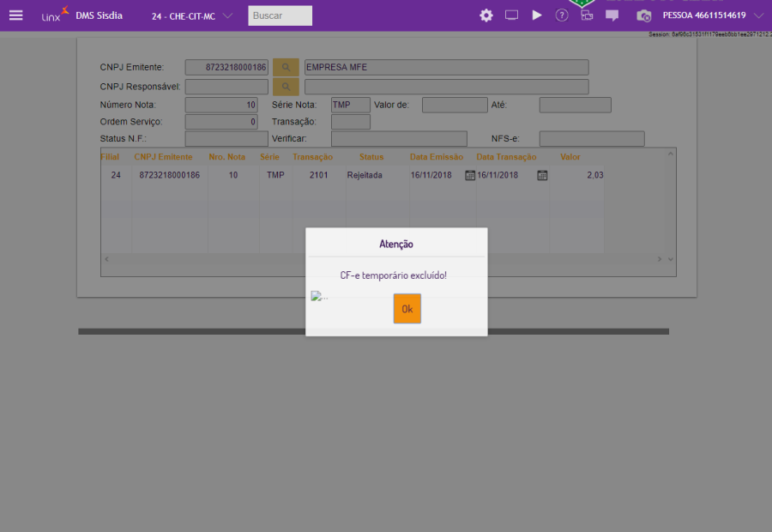Click Ok in the Atenção dialog

407,309
